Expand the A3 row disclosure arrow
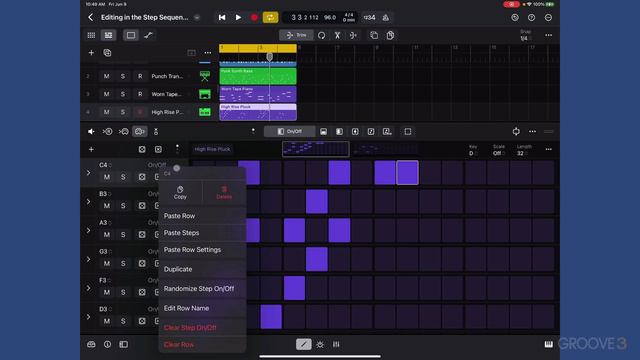The width and height of the screenshot is (640, 360). tap(89, 231)
